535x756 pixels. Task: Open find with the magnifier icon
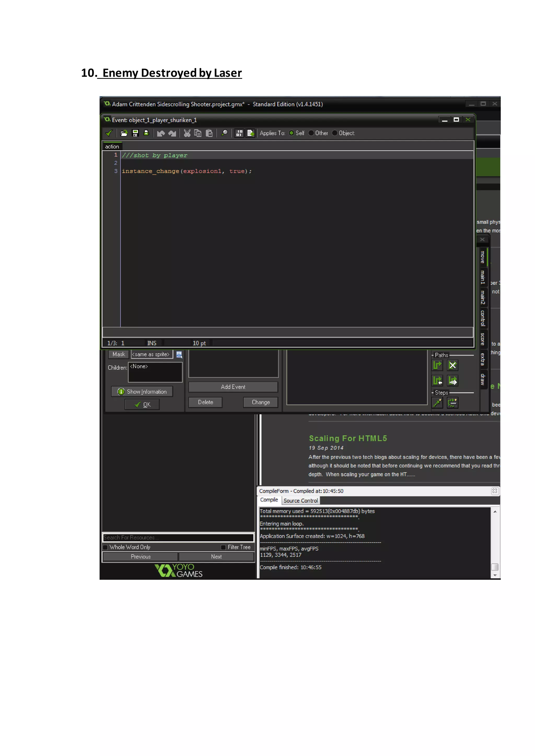pyautogui.click(x=224, y=133)
